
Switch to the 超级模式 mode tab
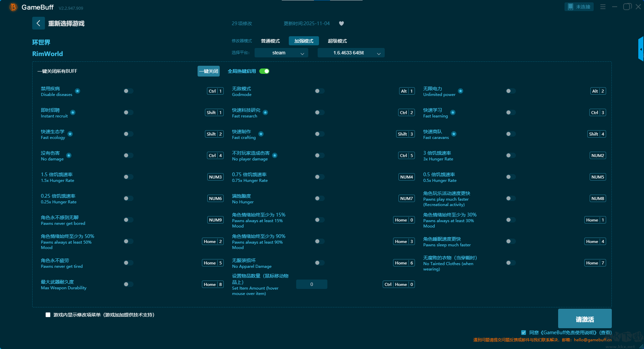tap(338, 41)
